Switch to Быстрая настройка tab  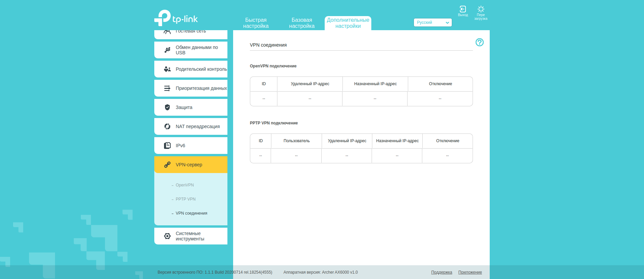click(256, 23)
